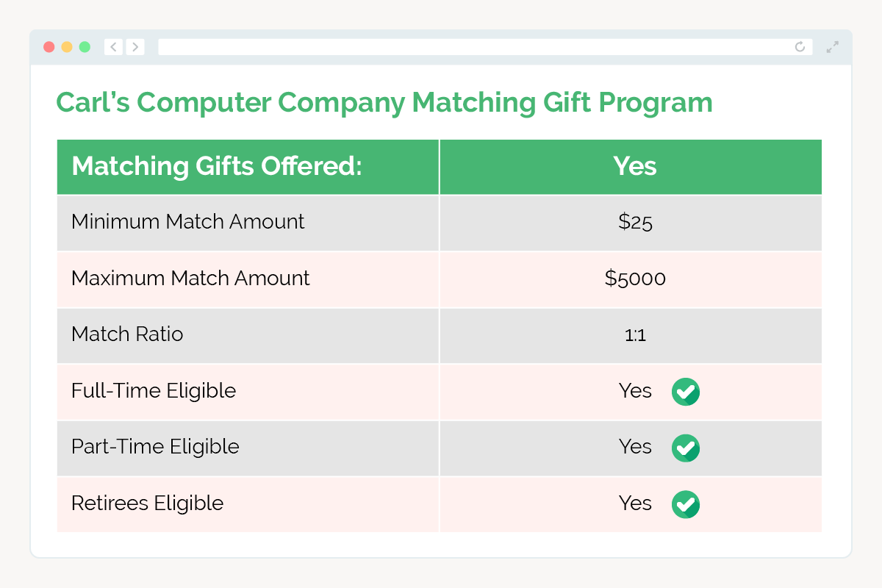Click the red traffic light circle
Screen dimensions: 882x588
point(48,46)
